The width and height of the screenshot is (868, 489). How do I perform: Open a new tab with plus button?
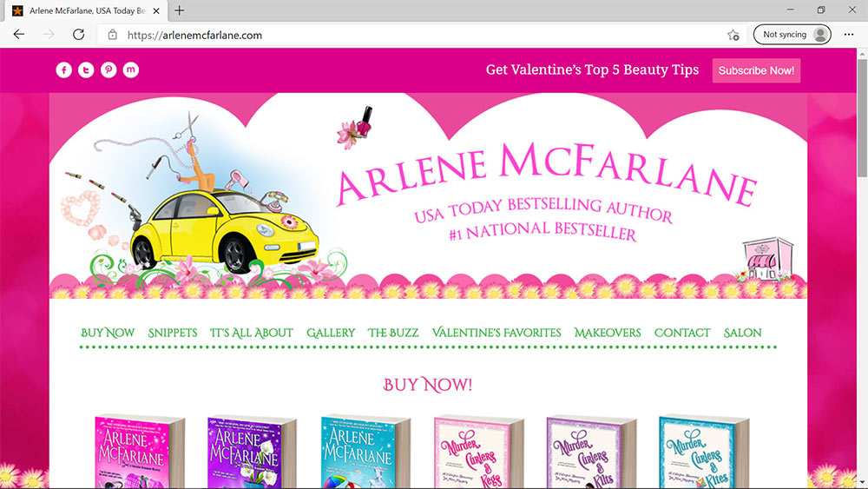tap(180, 10)
